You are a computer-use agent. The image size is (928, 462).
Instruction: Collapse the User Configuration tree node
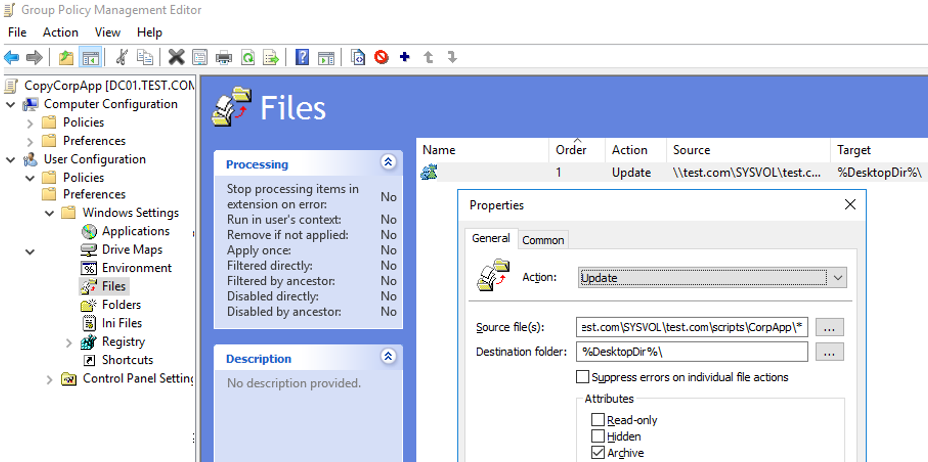[x=11, y=160]
